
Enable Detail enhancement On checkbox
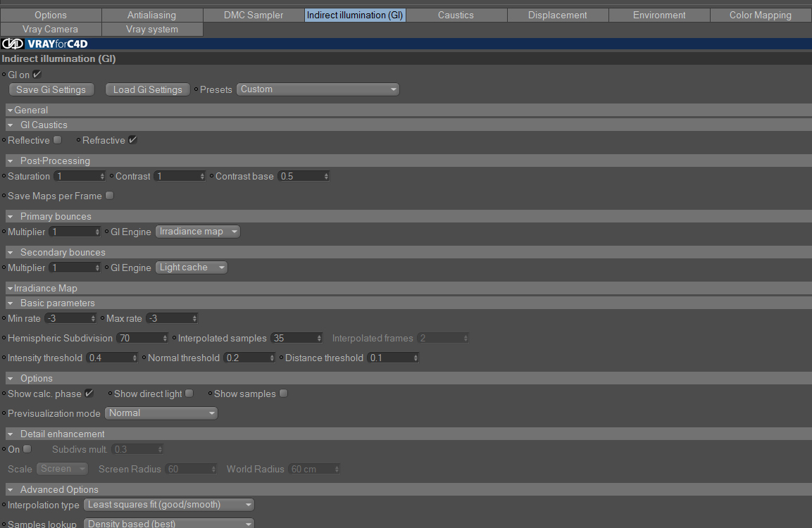click(x=27, y=449)
